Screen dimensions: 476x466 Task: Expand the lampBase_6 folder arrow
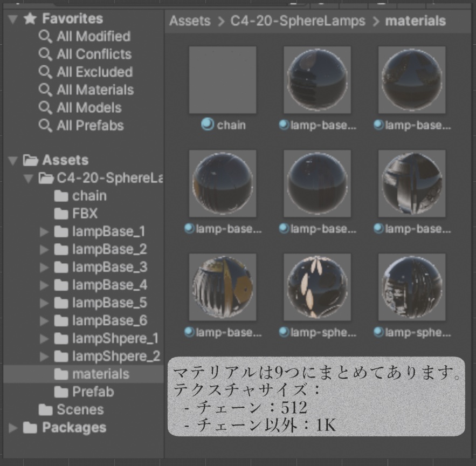click(44, 321)
